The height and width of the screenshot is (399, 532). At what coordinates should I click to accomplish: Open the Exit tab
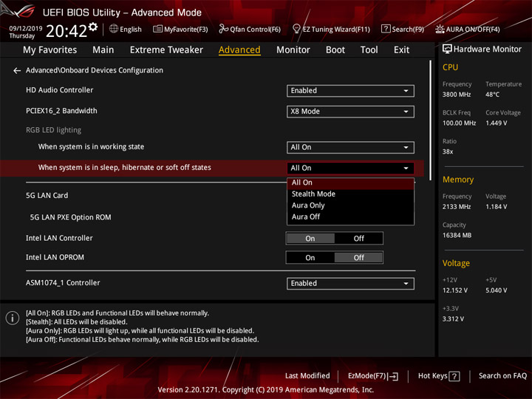click(x=401, y=50)
